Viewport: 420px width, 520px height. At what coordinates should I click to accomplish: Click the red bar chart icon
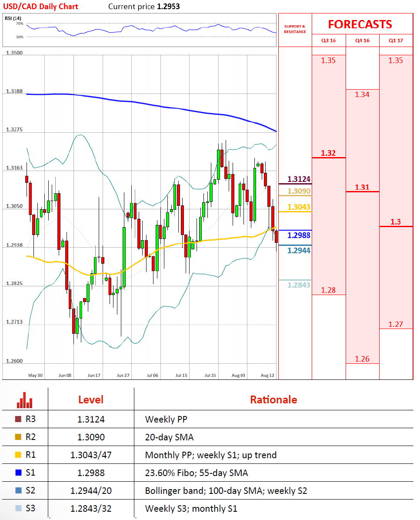coord(24,400)
